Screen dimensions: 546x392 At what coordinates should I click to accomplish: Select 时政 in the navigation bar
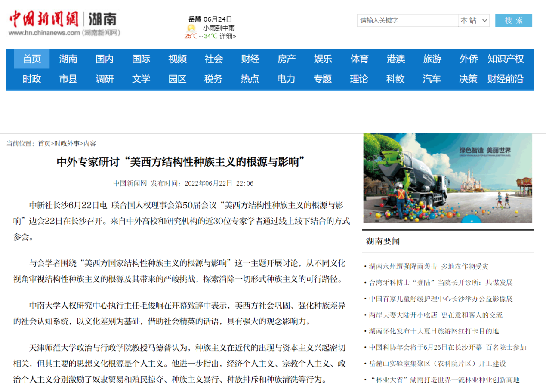32,79
